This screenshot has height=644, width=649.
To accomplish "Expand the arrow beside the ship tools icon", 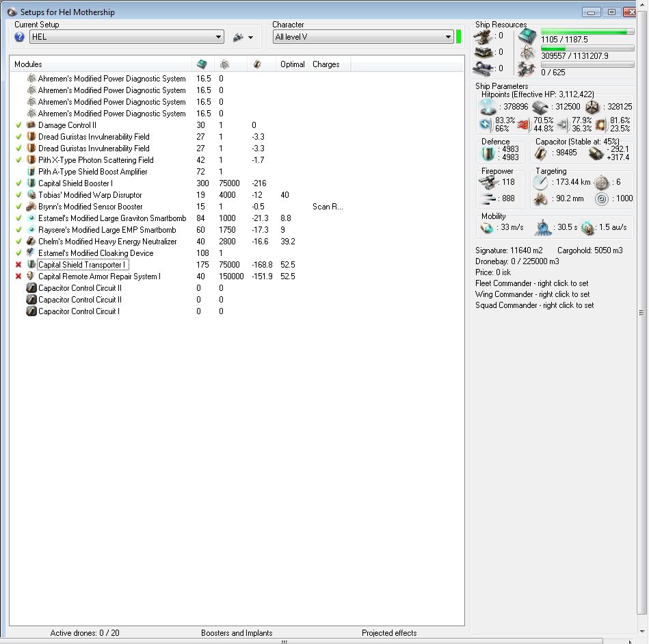I will pos(250,38).
